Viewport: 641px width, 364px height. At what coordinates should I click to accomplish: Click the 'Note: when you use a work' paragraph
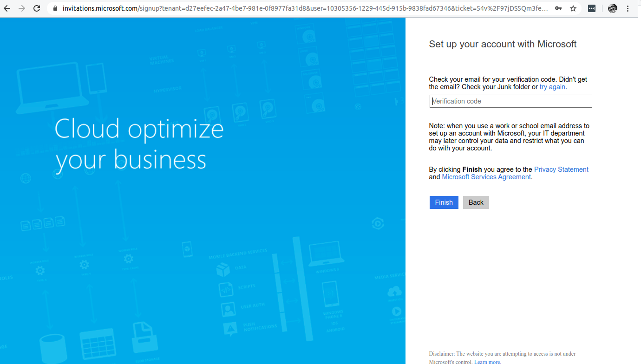click(x=509, y=137)
